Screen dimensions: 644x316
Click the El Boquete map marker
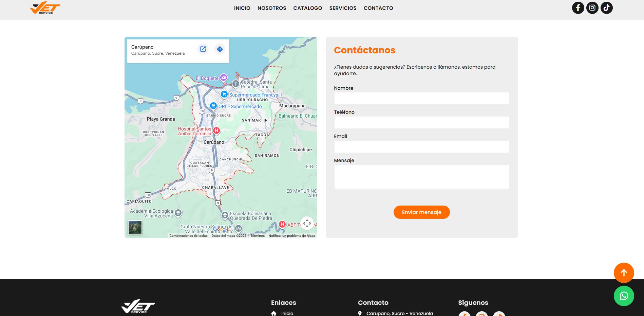(x=223, y=78)
